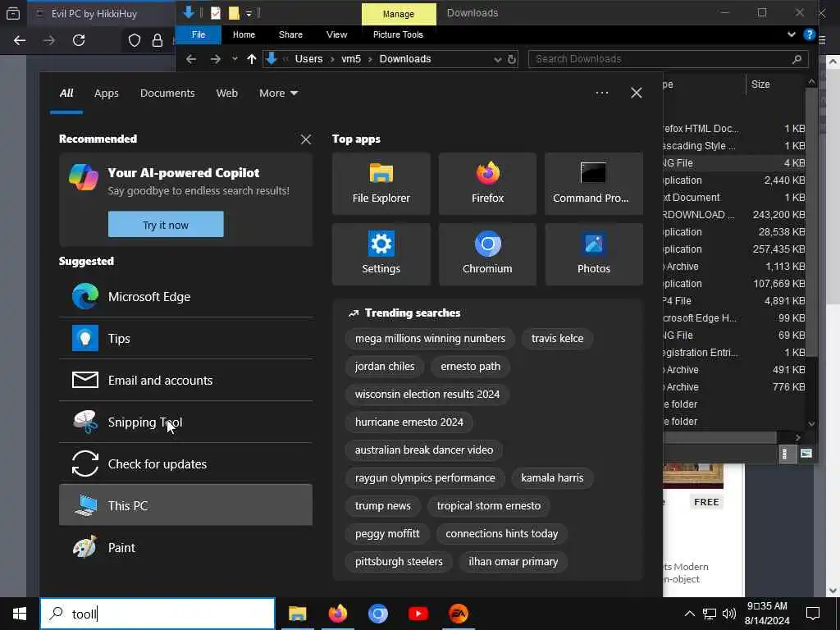Open search panel options ellipsis
This screenshot has width=840, height=630.
tap(601, 94)
